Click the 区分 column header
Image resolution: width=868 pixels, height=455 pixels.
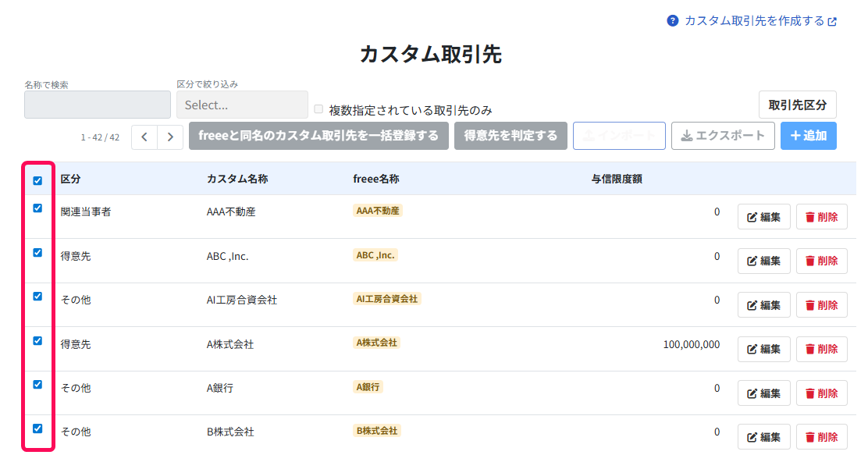click(70, 179)
